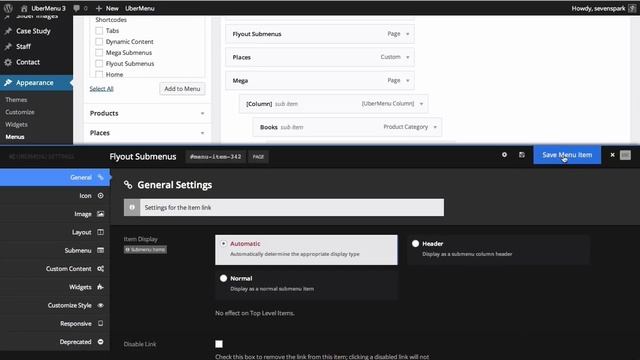Image resolution: width=640 pixels, height=360 pixels.
Task: Click the info icon beside Settings for the item link
Action: [x=132, y=207]
